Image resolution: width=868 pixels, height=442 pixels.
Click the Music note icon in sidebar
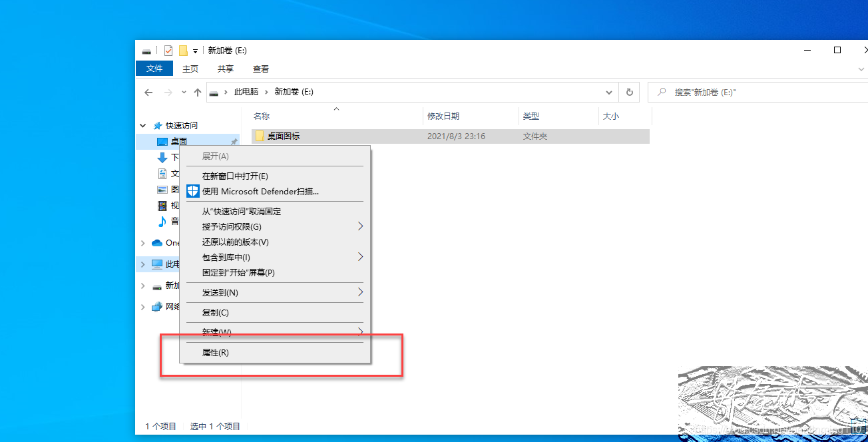click(x=162, y=222)
